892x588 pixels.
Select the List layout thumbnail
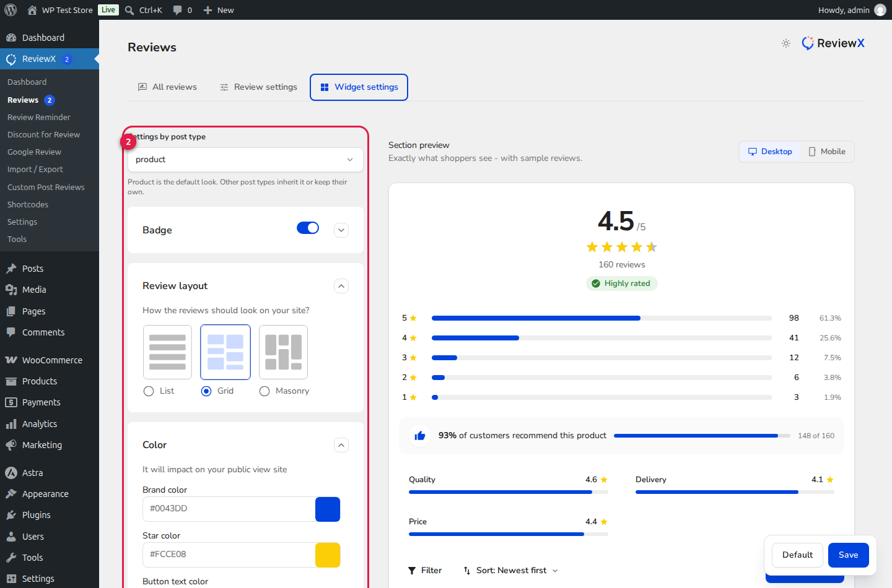(167, 352)
